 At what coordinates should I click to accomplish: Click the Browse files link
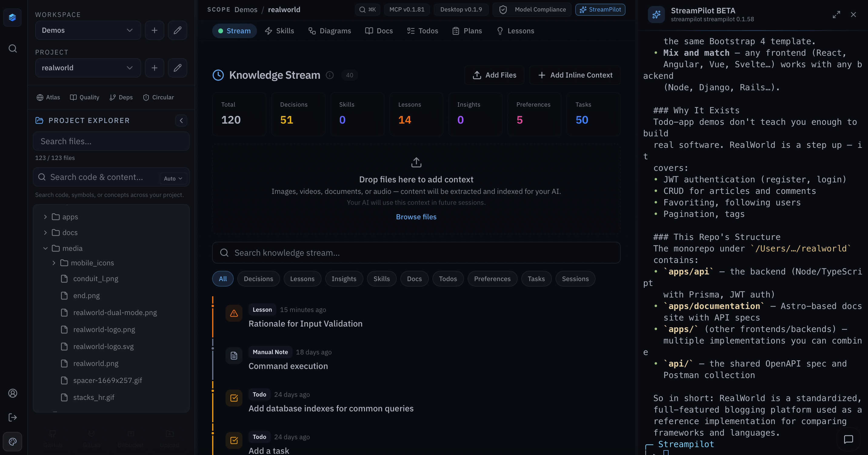[416, 217]
